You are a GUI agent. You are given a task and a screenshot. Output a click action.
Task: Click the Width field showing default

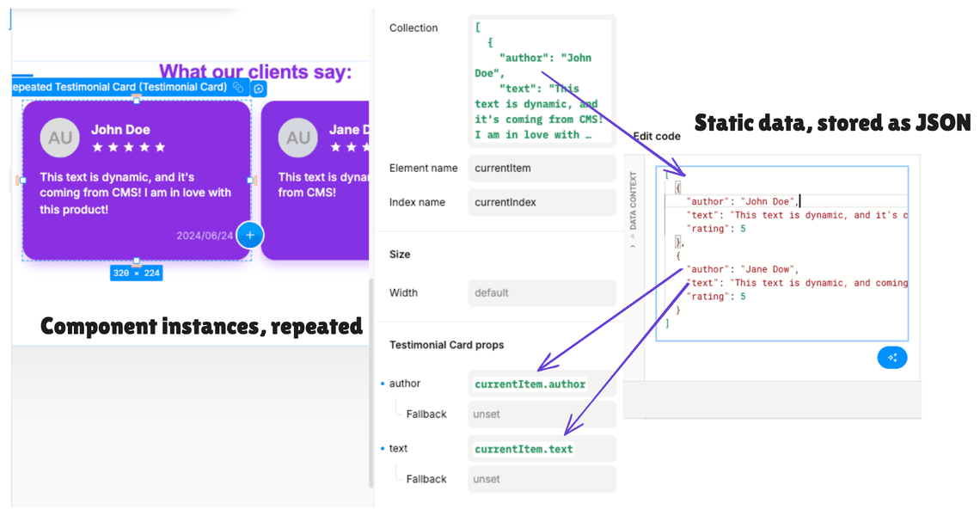542,292
